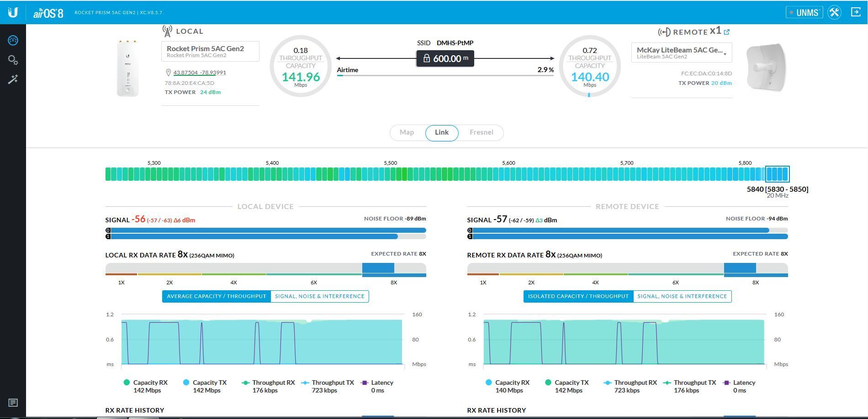Switch to the Fresnel tab
The image size is (868, 419).
click(x=482, y=132)
